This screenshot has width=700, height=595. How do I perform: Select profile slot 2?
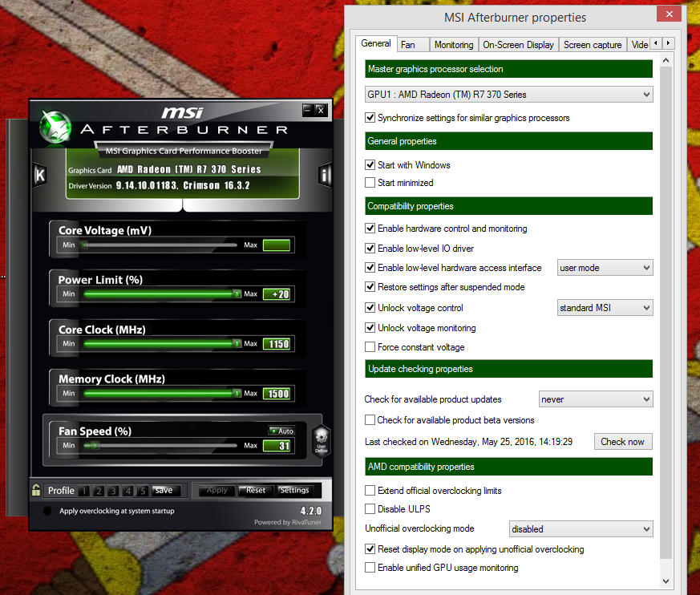click(99, 491)
